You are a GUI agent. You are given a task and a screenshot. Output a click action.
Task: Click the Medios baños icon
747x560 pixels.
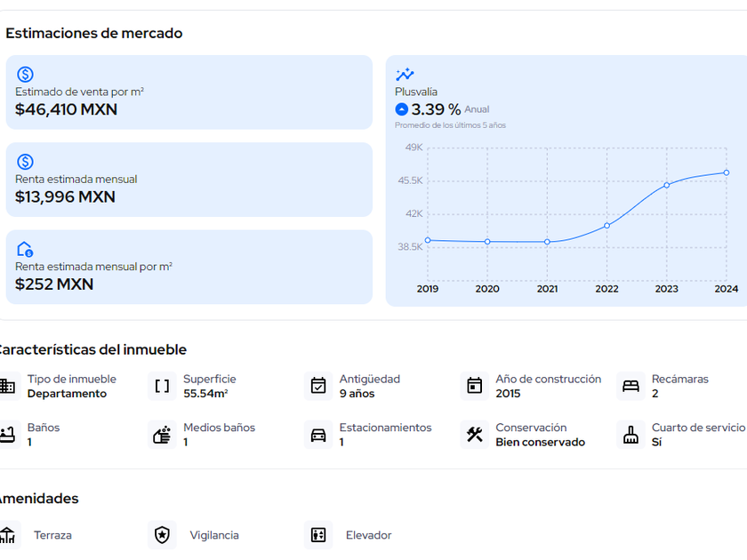coord(162,435)
